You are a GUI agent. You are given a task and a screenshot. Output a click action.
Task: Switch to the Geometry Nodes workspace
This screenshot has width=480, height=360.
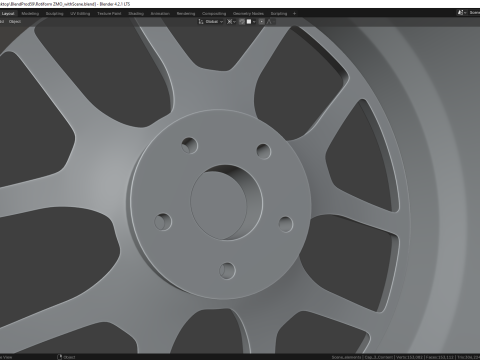click(248, 14)
